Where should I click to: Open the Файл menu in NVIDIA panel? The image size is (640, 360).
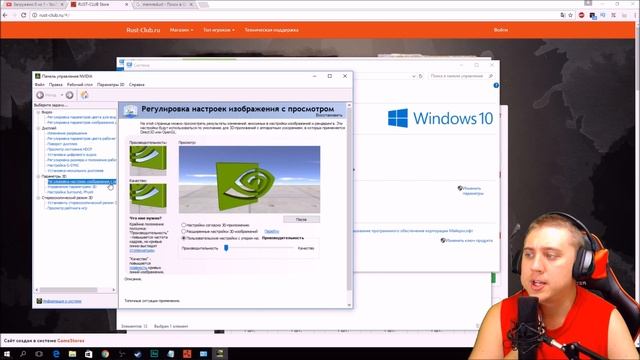coord(40,84)
